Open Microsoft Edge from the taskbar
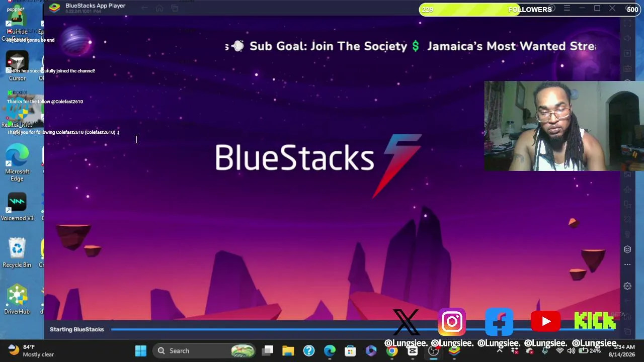This screenshot has width=644, height=362. (x=330, y=351)
